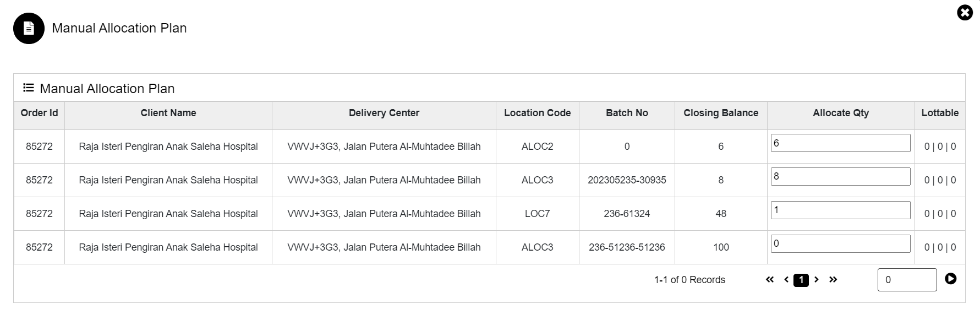The width and height of the screenshot is (980, 336).
Task: Select the LOC7 location code cell
Action: coord(537,214)
